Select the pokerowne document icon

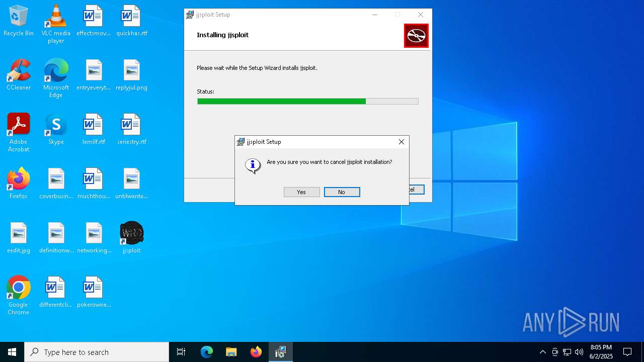(x=93, y=292)
